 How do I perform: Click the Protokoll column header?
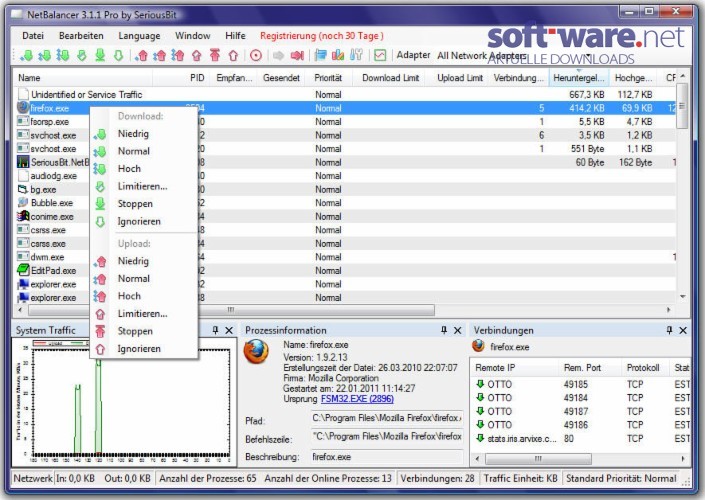pyautogui.click(x=645, y=368)
